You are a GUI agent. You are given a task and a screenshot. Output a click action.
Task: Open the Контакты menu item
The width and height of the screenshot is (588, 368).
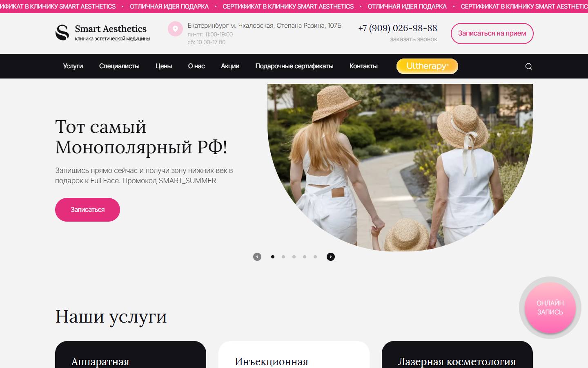(363, 66)
